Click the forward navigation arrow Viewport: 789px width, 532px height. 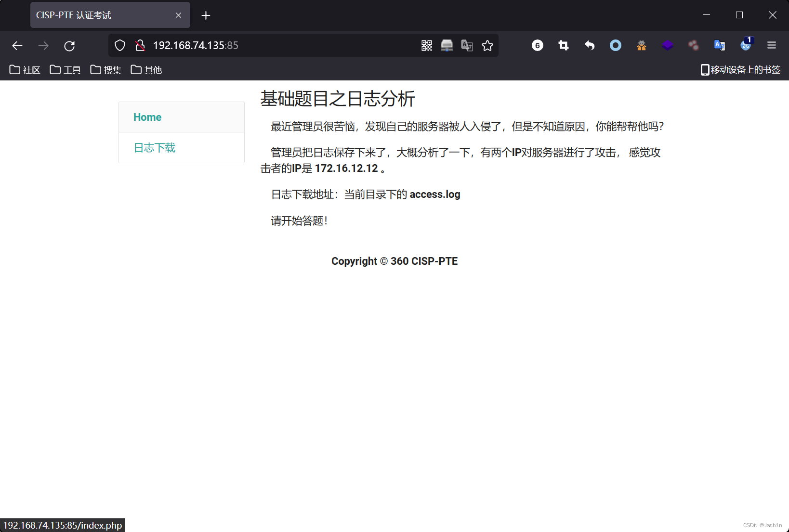(x=43, y=46)
